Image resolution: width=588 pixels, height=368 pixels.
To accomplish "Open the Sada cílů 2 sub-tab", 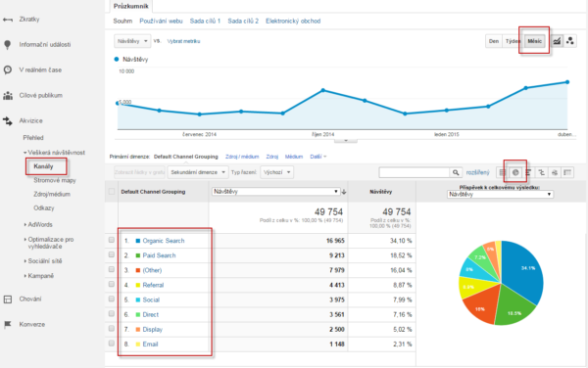I will pos(243,22).
